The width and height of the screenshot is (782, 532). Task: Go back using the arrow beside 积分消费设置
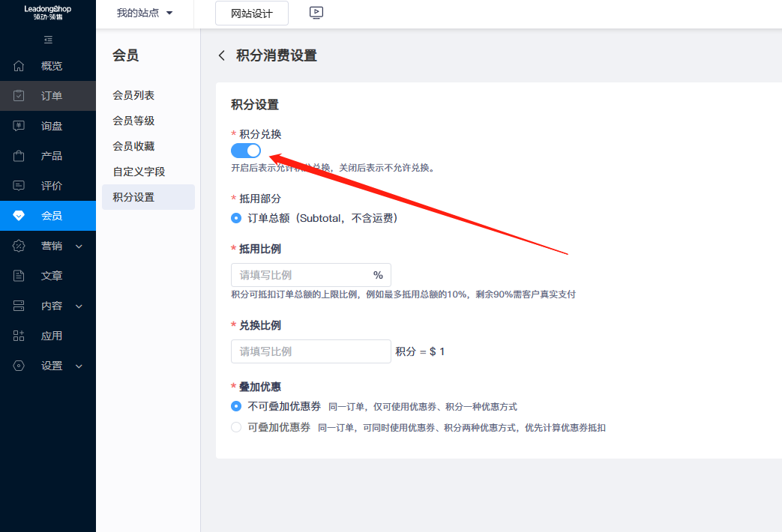[221, 55]
